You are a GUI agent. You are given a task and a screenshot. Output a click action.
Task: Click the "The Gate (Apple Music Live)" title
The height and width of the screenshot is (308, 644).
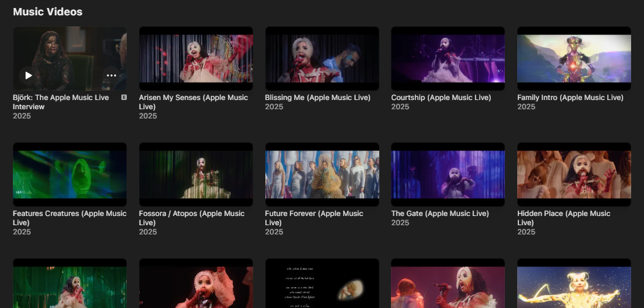(440, 214)
